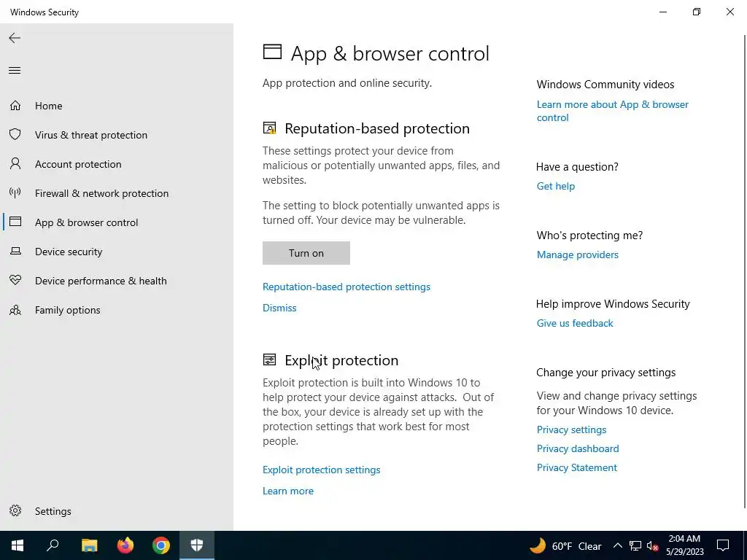This screenshot has width=747, height=560.
Task: Open Privacy Statement link
Action: 577,467
